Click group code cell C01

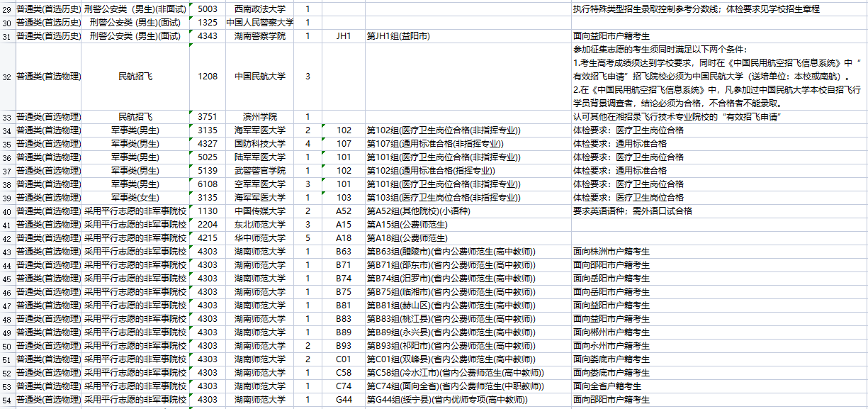coord(344,359)
